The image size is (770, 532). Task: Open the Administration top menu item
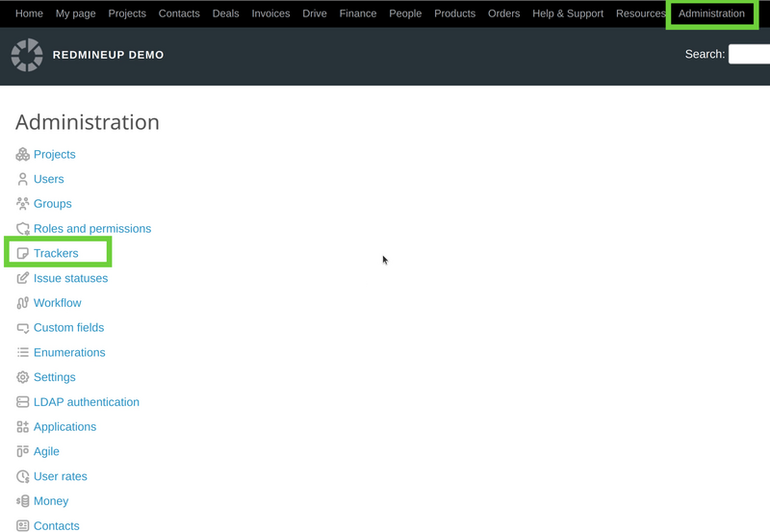pos(711,13)
